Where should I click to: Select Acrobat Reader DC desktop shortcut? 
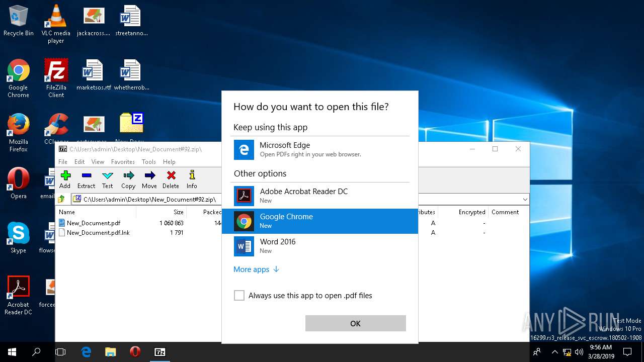pos(19,296)
